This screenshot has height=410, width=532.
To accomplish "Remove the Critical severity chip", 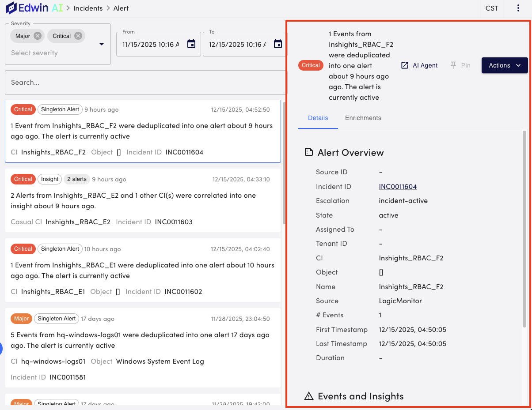I will tap(78, 36).
